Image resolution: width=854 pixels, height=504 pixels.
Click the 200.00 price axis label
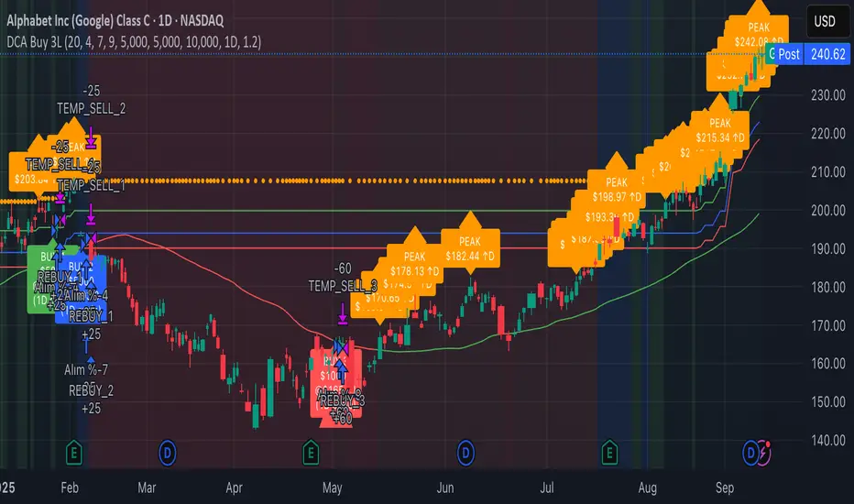click(x=827, y=211)
